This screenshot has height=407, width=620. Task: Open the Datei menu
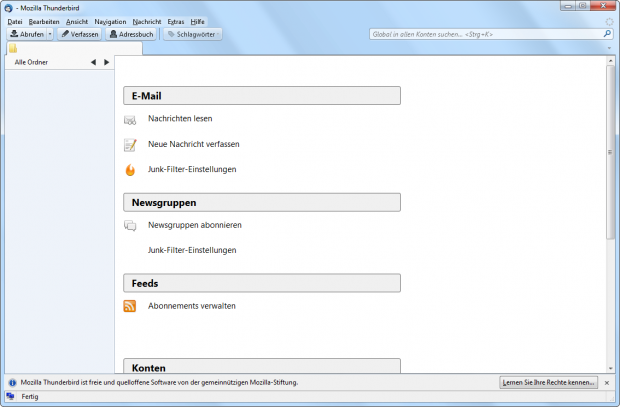15,22
